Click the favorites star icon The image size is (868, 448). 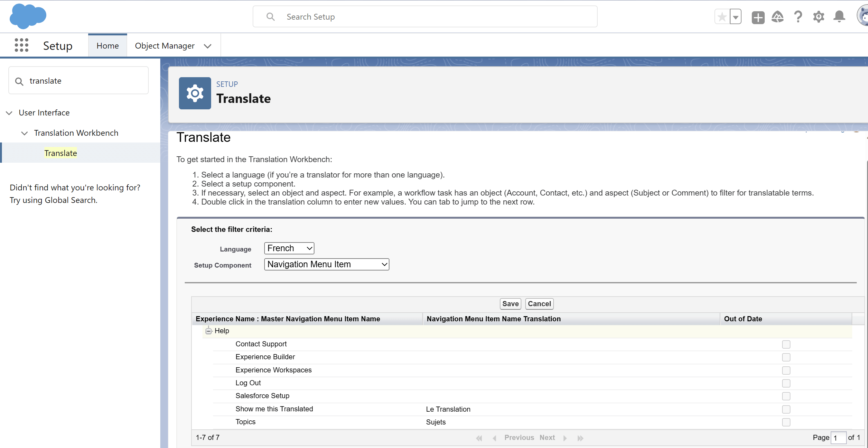[722, 16]
